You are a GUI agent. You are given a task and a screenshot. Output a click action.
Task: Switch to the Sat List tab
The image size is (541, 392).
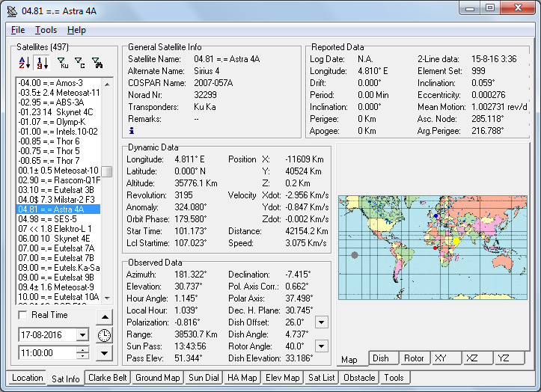click(322, 378)
